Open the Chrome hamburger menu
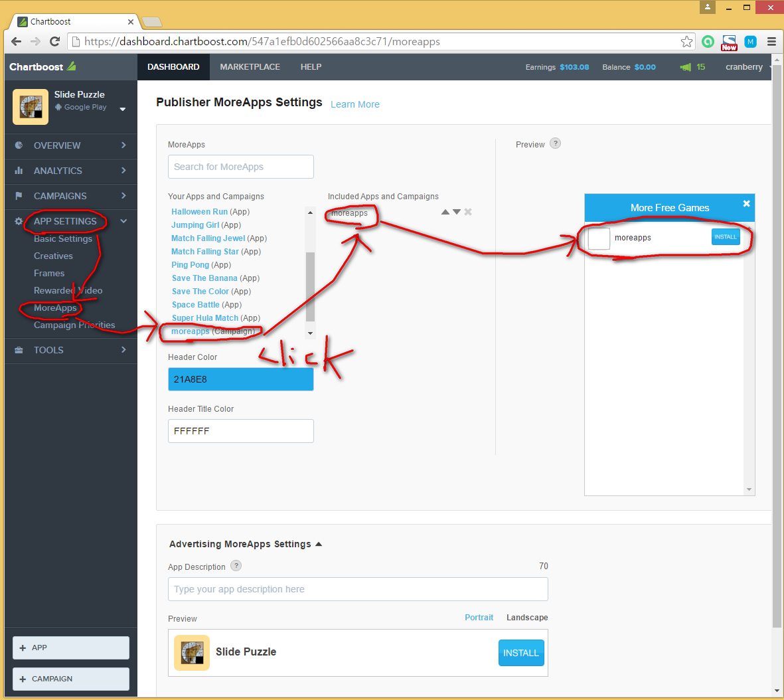The height and width of the screenshot is (700, 784). [771, 42]
